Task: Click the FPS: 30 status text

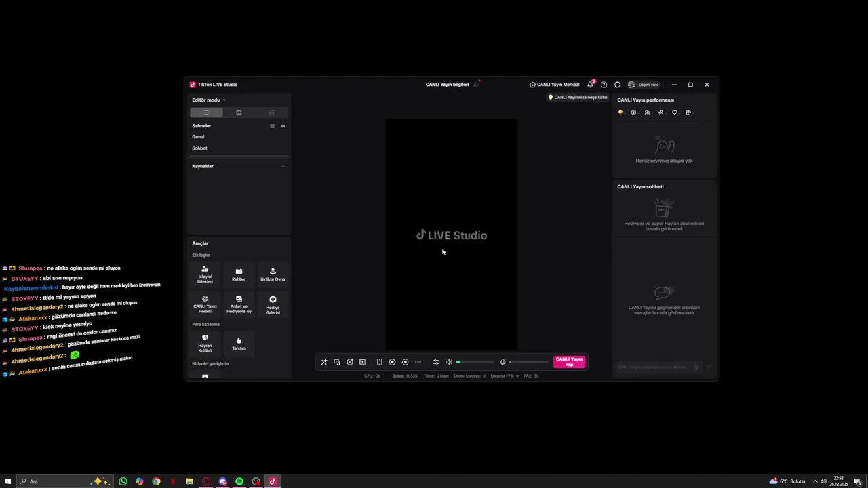Action: tap(531, 375)
